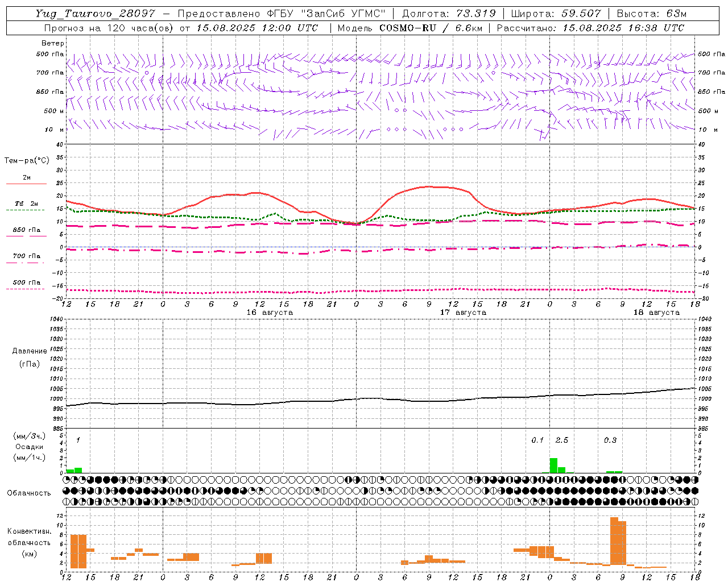Image resolution: width=728 pixels, height=582 pixels.
Task: Click the (км) unit under convective cloudiness
Action: (29, 554)
